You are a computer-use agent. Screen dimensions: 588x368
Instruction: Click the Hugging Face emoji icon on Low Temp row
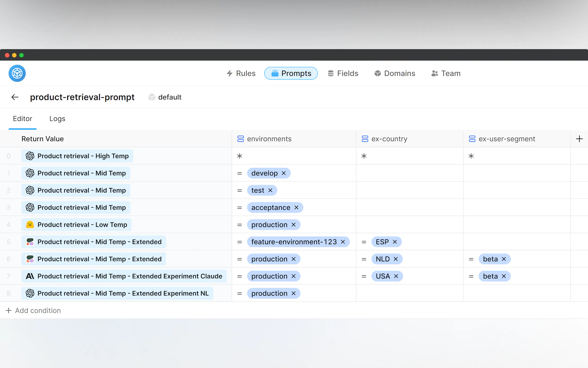pyautogui.click(x=30, y=225)
